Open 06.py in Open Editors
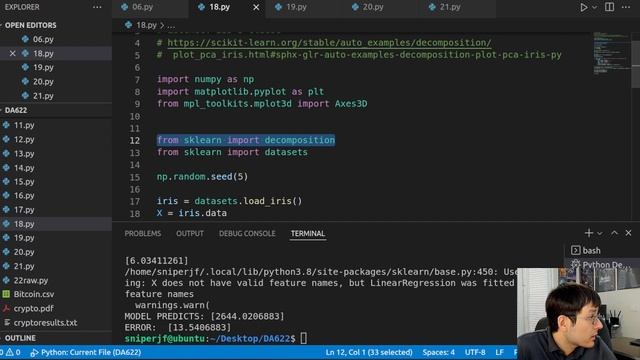This screenshot has width=640, height=360. pyautogui.click(x=43, y=39)
